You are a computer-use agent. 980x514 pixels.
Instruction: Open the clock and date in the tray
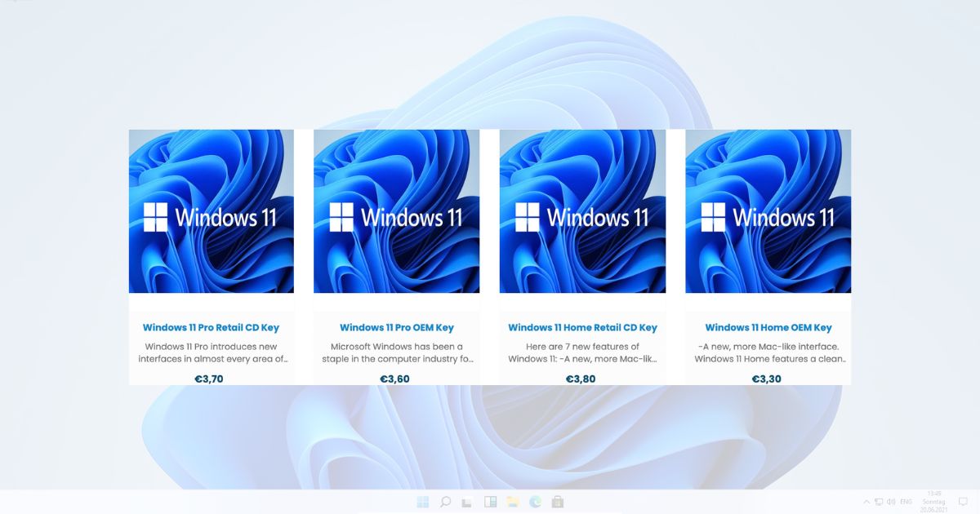933,502
